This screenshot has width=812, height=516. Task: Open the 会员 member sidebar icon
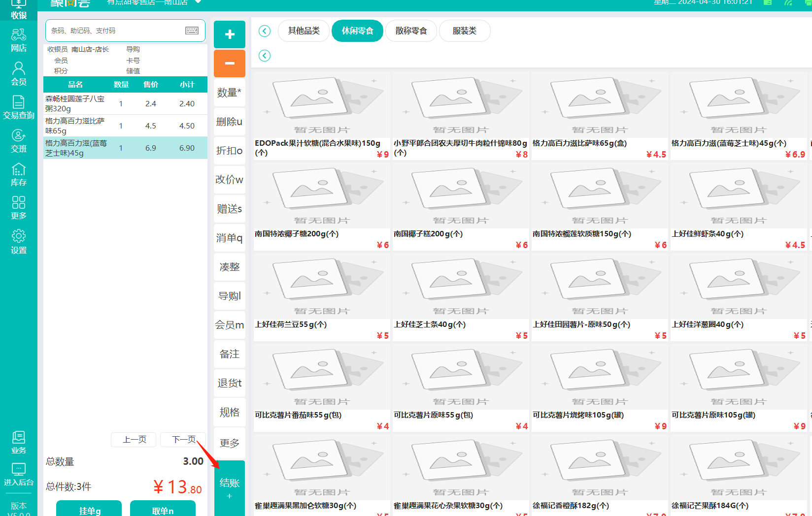point(19,74)
